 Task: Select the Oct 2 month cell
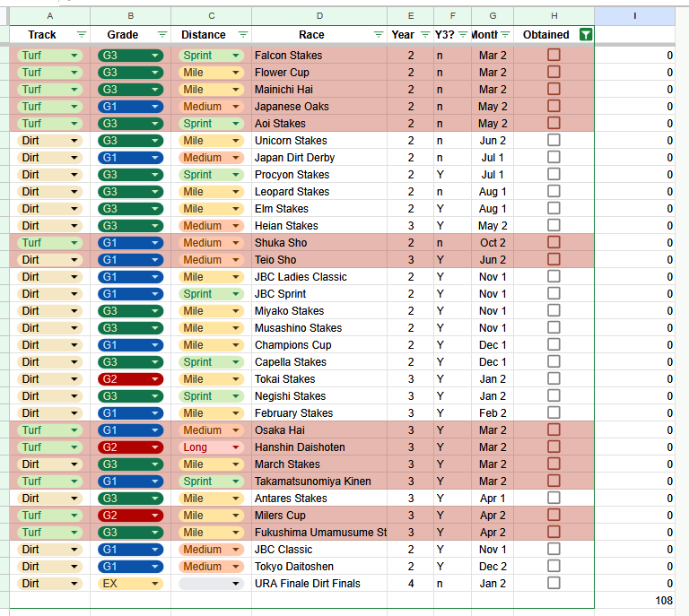[493, 243]
